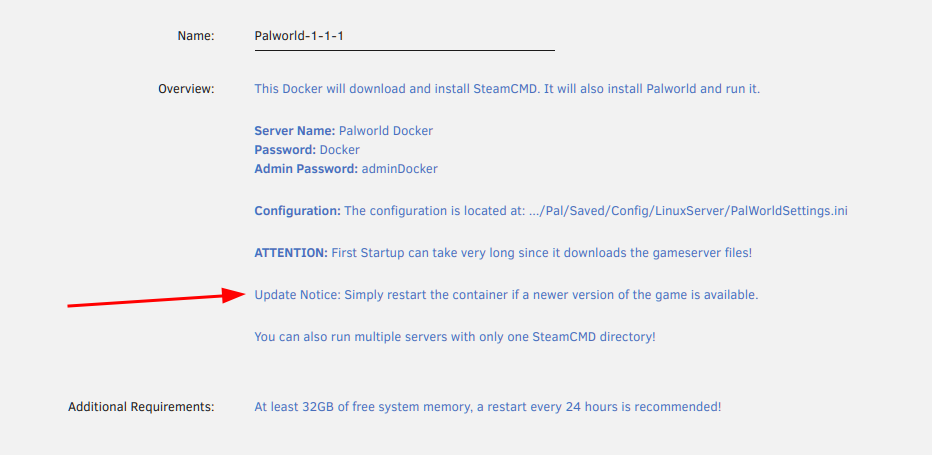932x455 pixels.
Task: Click the 'run multiple servers' SteamCMD line
Action: pyautogui.click(x=455, y=337)
